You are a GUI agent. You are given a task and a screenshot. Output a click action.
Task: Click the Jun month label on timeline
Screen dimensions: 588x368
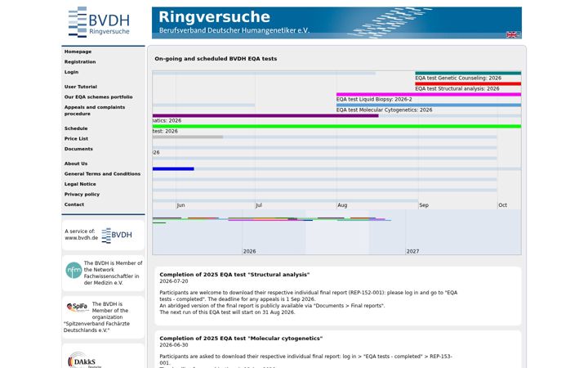click(x=180, y=205)
